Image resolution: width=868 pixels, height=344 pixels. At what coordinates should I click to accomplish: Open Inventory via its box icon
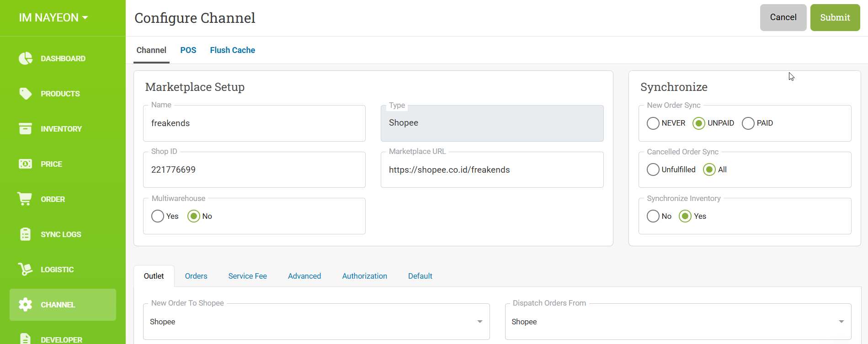tap(26, 129)
